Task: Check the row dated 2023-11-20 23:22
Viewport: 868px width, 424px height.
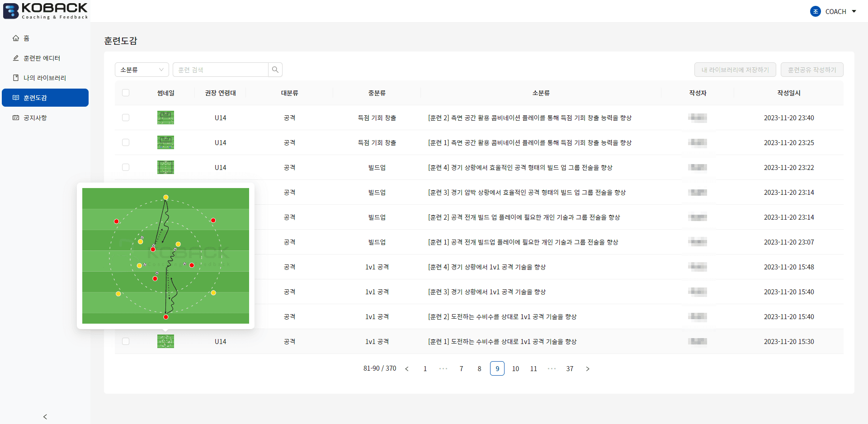Action: (126, 167)
